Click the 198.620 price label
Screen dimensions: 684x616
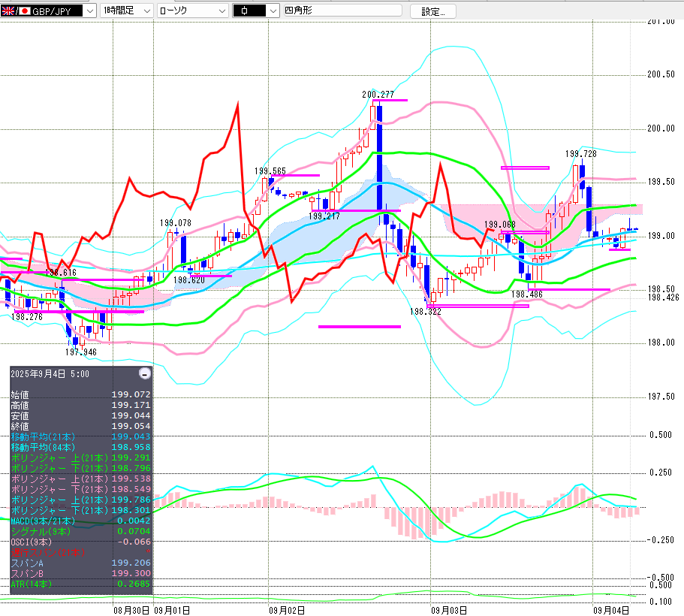[x=189, y=280]
